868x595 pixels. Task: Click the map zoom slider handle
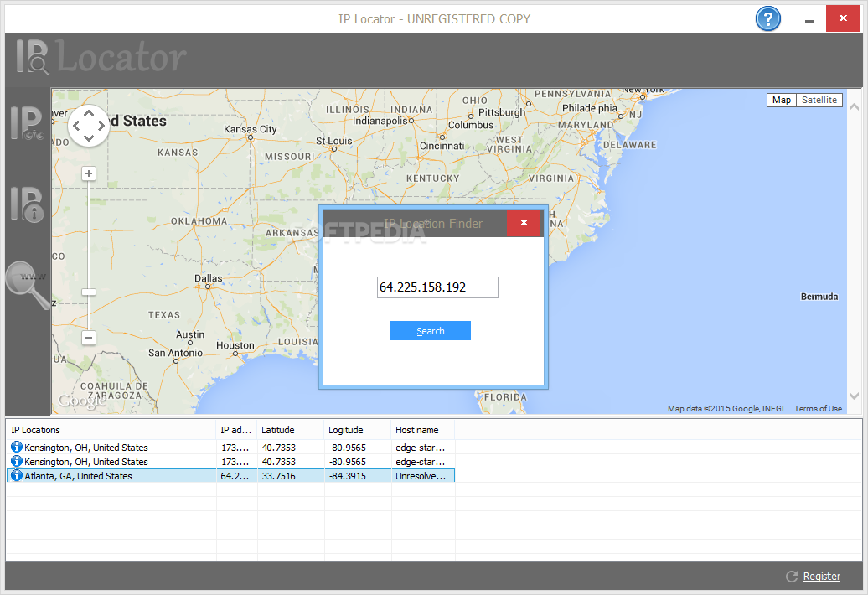pyautogui.click(x=89, y=292)
